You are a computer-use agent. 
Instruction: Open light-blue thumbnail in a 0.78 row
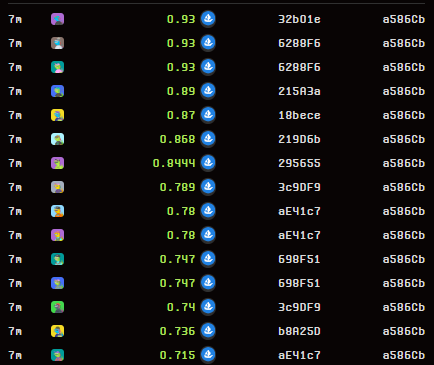[57, 211]
